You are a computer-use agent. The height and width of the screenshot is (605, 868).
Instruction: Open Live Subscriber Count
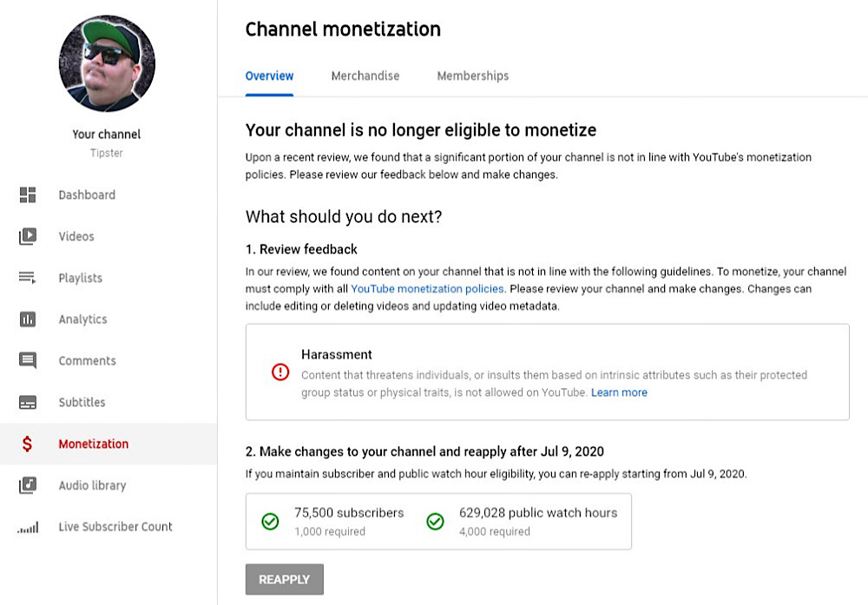click(x=108, y=527)
